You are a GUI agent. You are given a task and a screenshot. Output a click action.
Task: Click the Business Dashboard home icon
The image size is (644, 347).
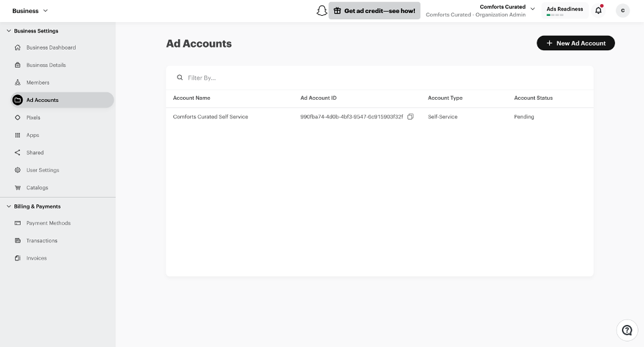pyautogui.click(x=18, y=48)
